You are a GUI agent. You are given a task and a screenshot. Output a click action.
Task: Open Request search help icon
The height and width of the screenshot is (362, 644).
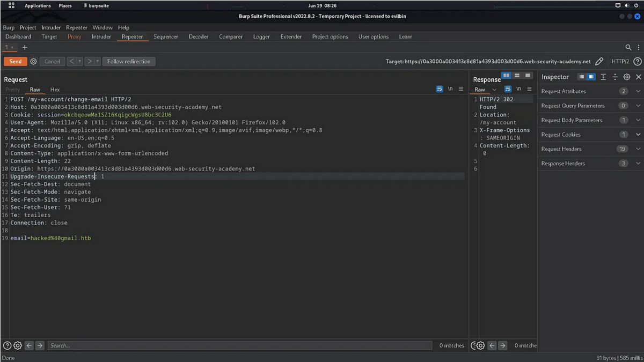point(7,346)
